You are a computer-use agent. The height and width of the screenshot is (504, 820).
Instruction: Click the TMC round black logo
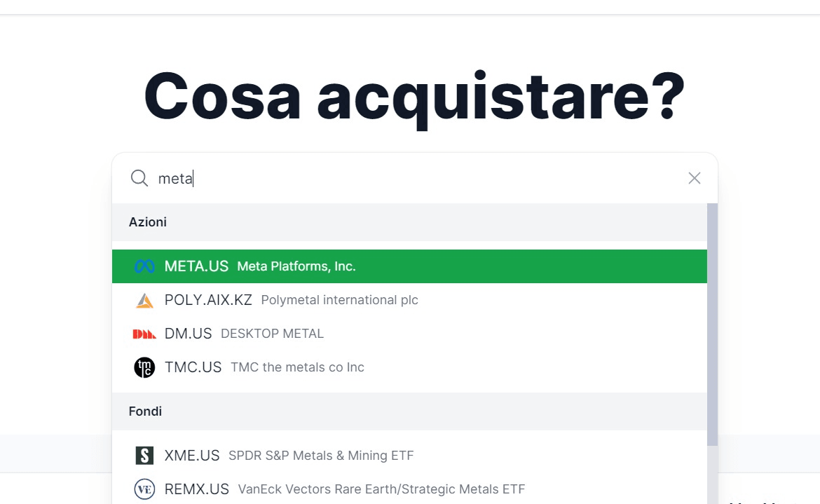[144, 367]
